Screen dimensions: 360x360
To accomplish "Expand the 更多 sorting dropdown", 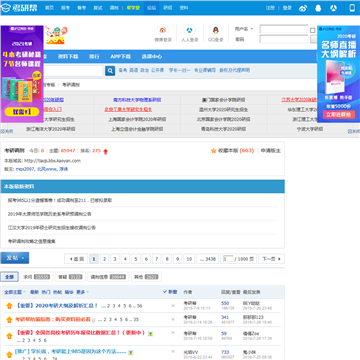I will click(82, 292).
